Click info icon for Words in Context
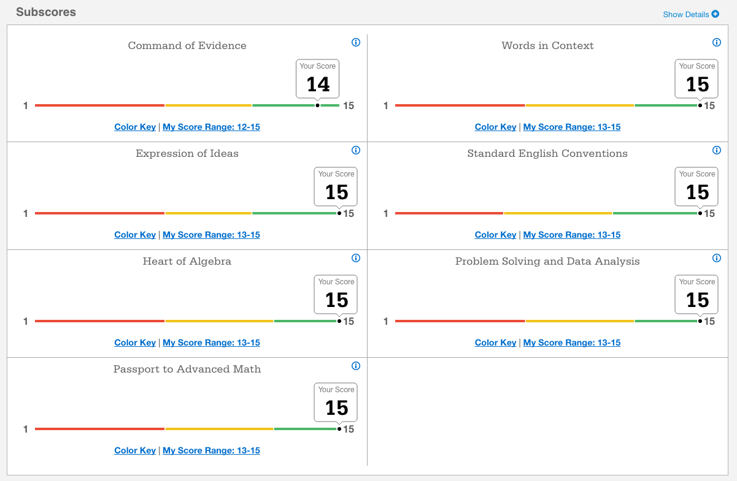The width and height of the screenshot is (737, 481). point(716,43)
